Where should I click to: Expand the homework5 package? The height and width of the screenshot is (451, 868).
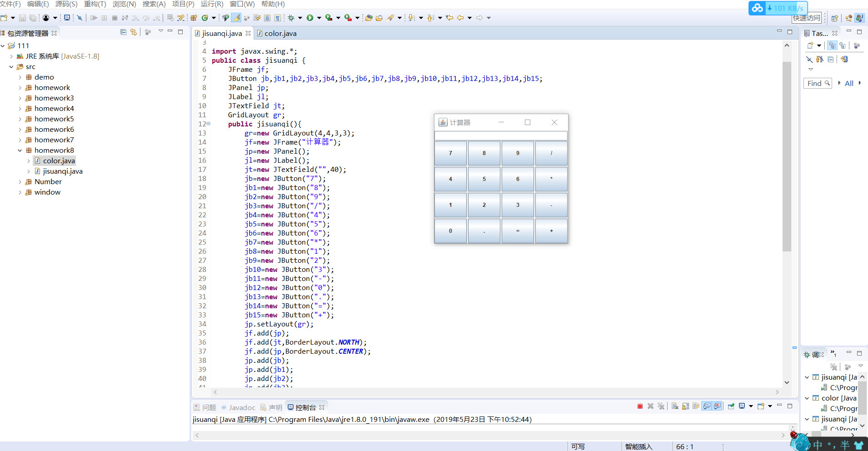pos(20,119)
